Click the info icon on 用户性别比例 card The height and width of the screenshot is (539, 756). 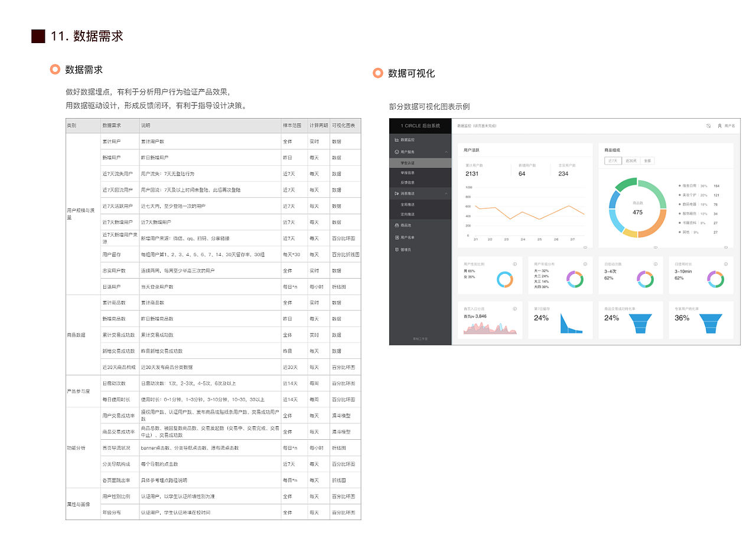(x=515, y=264)
